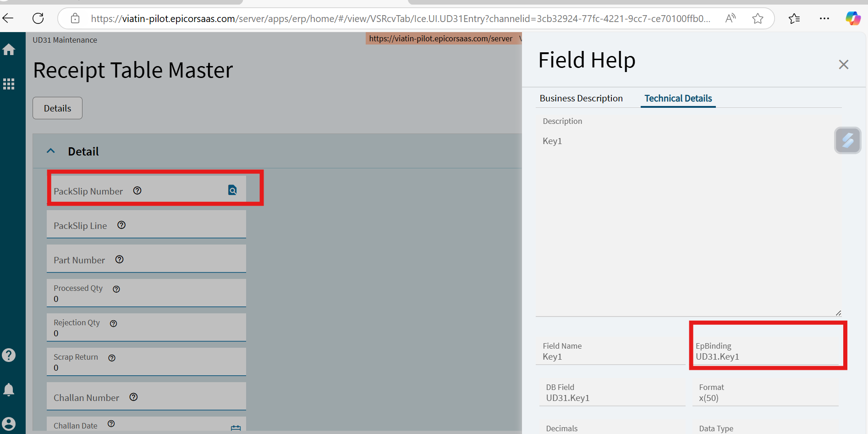Image resolution: width=868 pixels, height=434 pixels.
Task: Click the UD31 Maintenance breadcrumb text
Action: 65,40
